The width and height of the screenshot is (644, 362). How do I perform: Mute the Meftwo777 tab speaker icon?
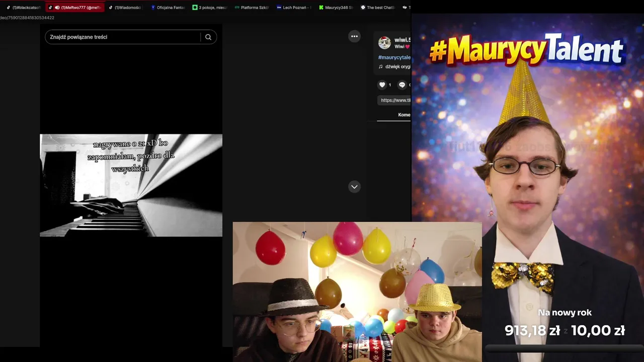coord(57,8)
